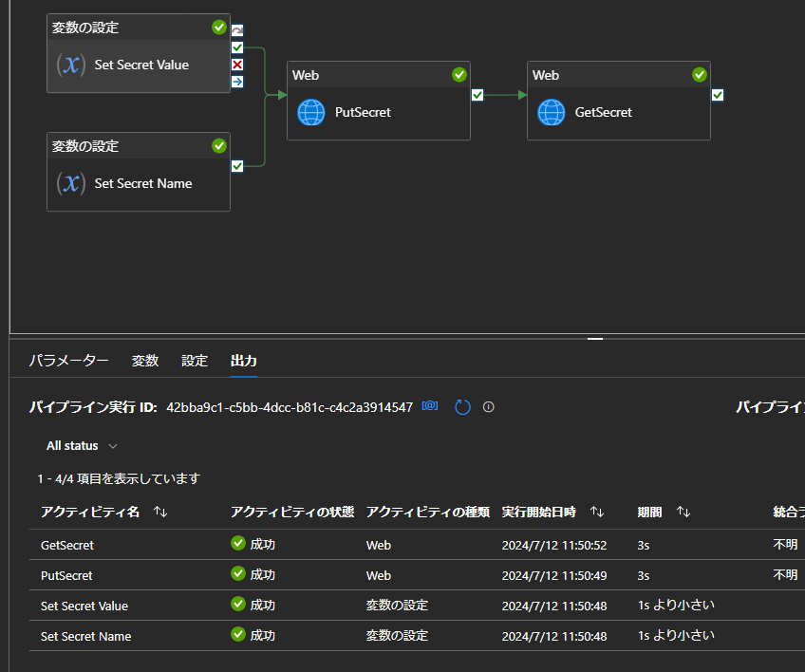Click Set Secret Name in the activity list

click(x=85, y=636)
